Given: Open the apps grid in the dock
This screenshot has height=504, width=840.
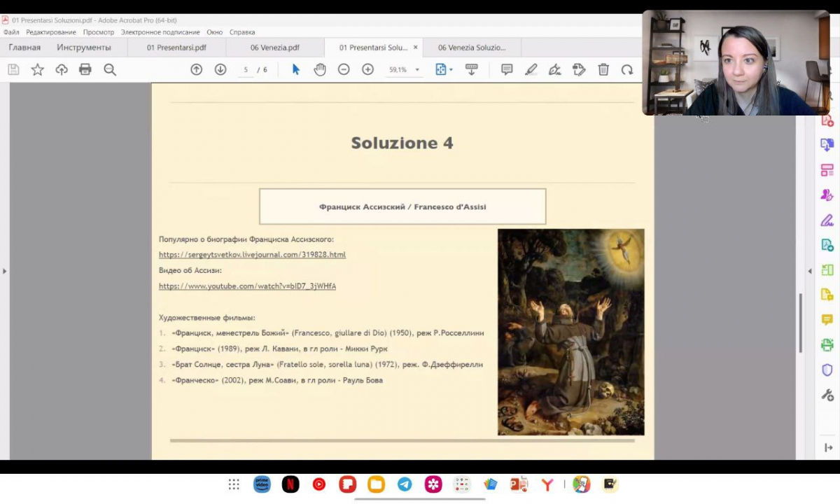Looking at the screenshot, I should (234, 484).
